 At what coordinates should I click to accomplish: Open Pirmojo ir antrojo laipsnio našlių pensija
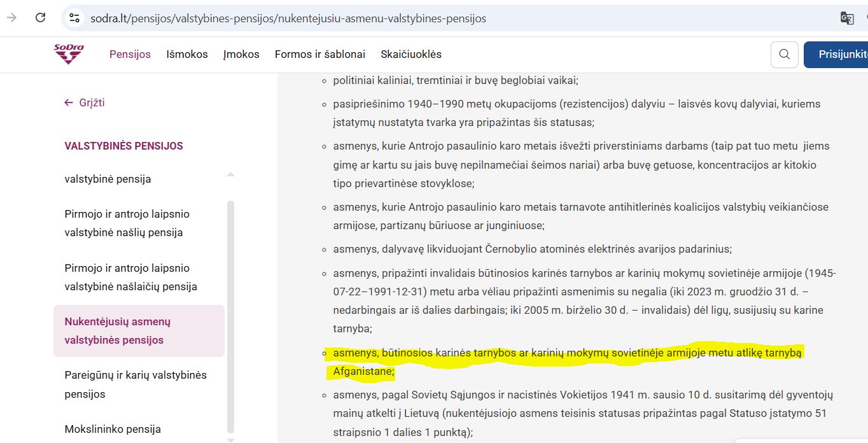[127, 223]
